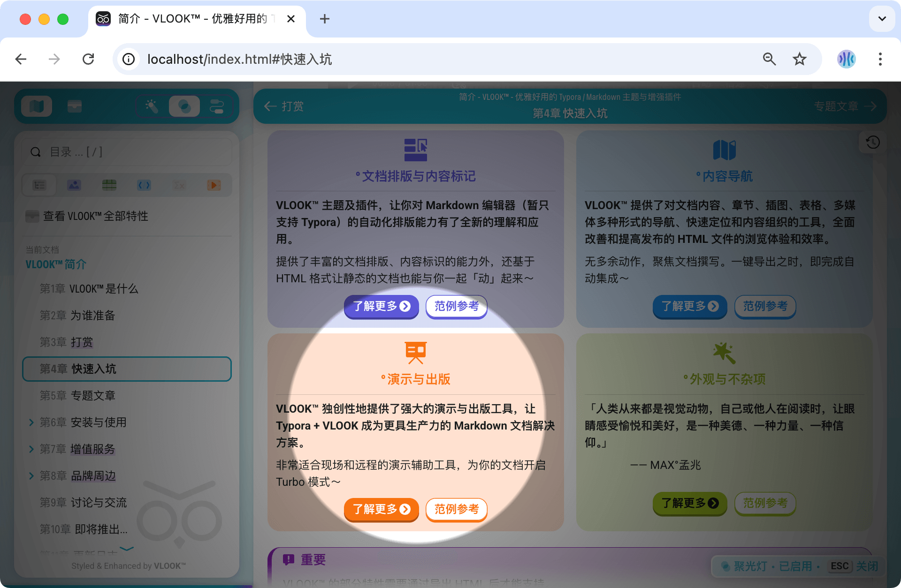
Task: Click the archive box icon in sidebar header
Action: [75, 106]
